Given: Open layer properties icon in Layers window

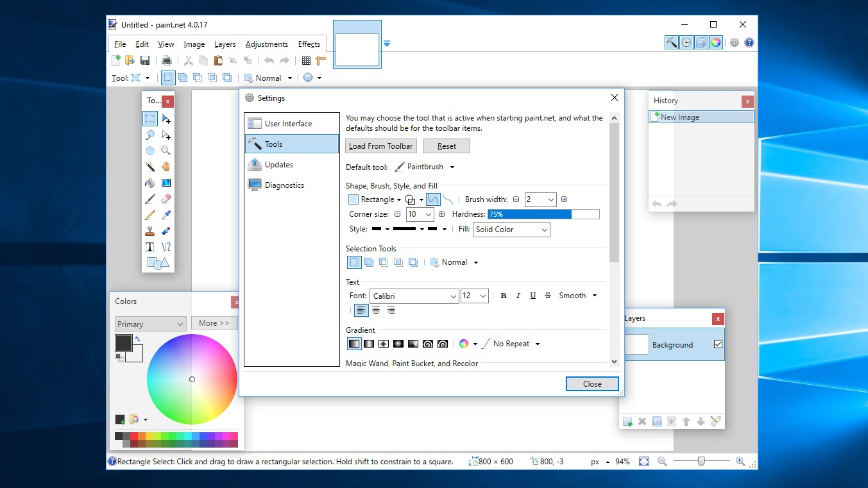Looking at the screenshot, I should click(x=716, y=421).
